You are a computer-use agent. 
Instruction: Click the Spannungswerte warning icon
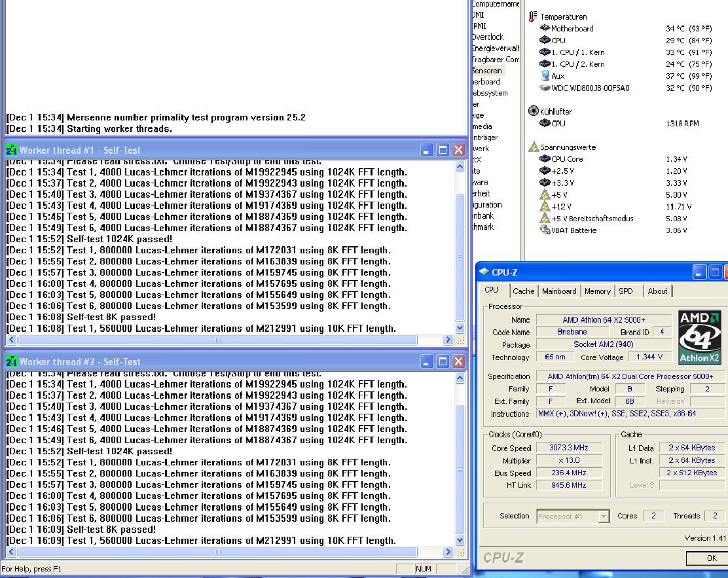[534, 147]
